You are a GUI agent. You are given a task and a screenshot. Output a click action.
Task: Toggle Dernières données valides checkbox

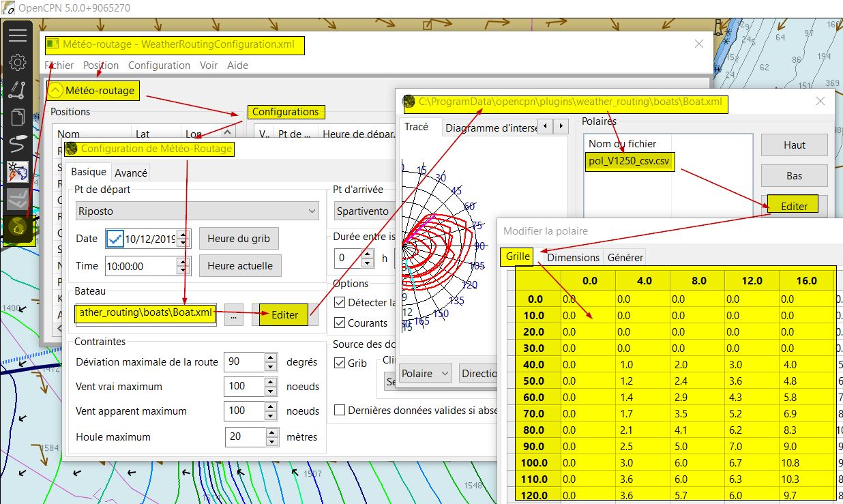click(340, 411)
